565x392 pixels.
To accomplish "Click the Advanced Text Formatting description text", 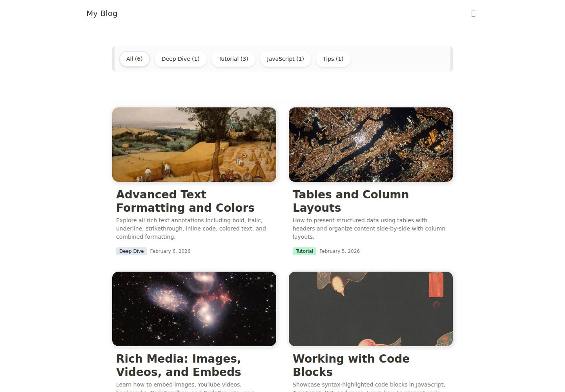I will click(191, 229).
